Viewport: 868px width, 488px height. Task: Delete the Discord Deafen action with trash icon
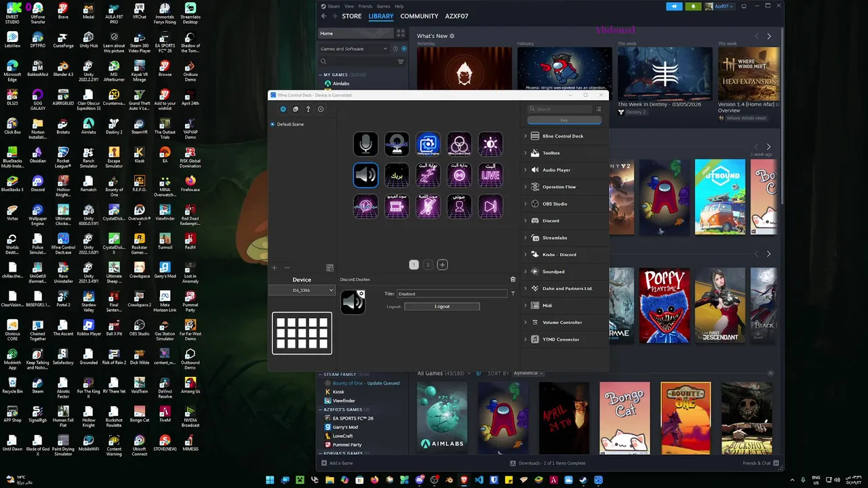tap(513, 279)
